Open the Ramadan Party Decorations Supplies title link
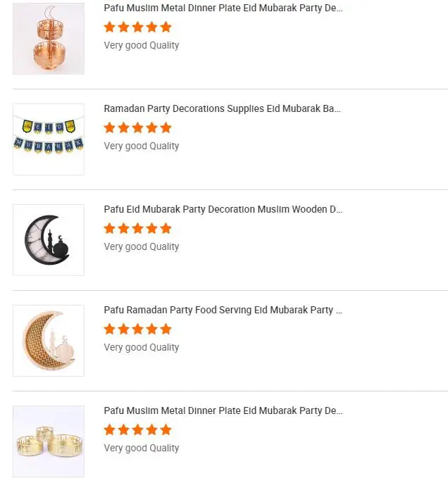Screen dimensions: 448x483 pyautogui.click(x=222, y=109)
